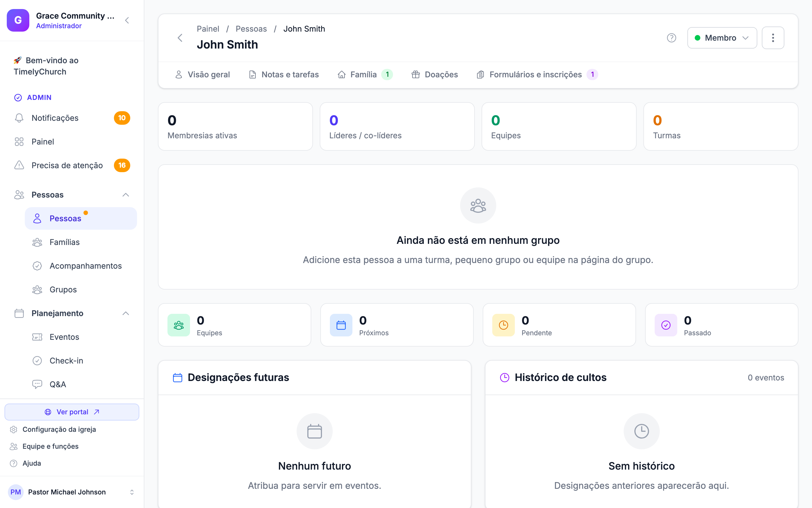Open the Ver portal button

tap(72, 412)
